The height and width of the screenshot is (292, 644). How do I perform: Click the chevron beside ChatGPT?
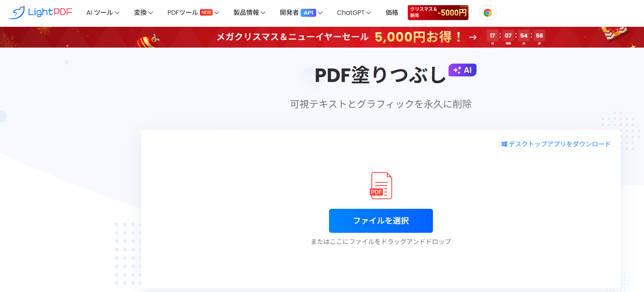coord(369,13)
